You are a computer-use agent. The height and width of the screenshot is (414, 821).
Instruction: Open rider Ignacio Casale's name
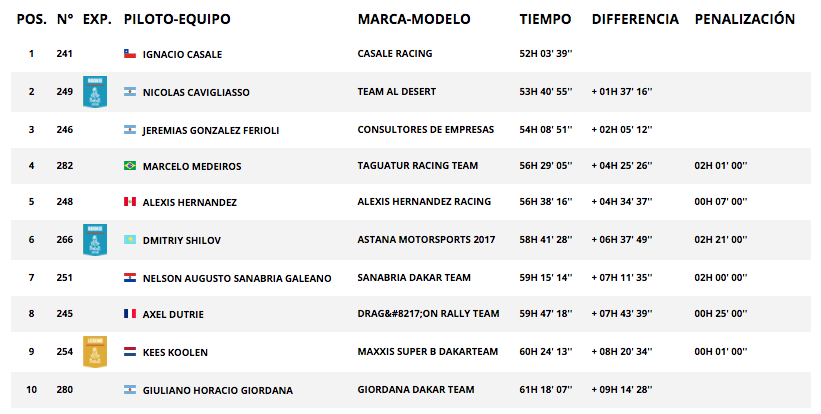182,54
